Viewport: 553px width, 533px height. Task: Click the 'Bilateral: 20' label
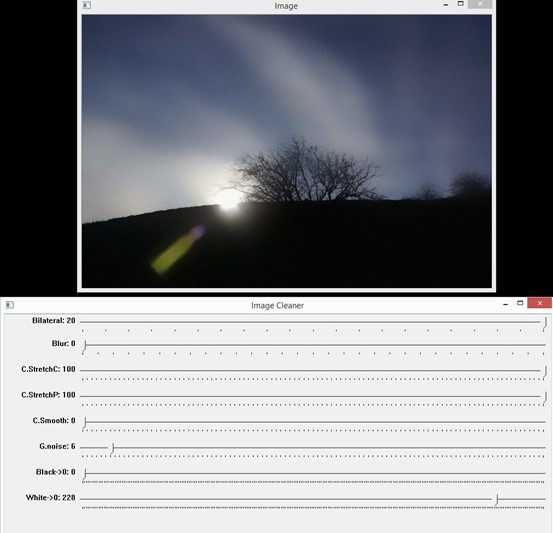point(54,320)
